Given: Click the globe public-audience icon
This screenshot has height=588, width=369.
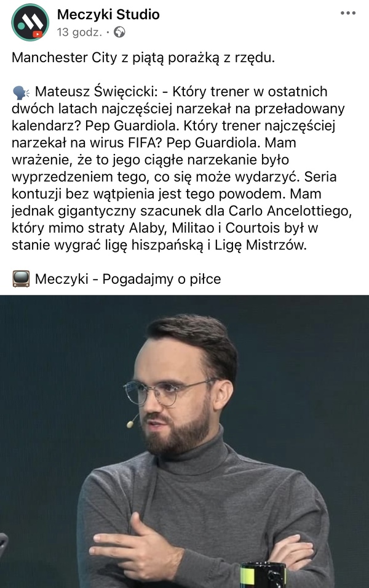Looking at the screenshot, I should [x=119, y=32].
